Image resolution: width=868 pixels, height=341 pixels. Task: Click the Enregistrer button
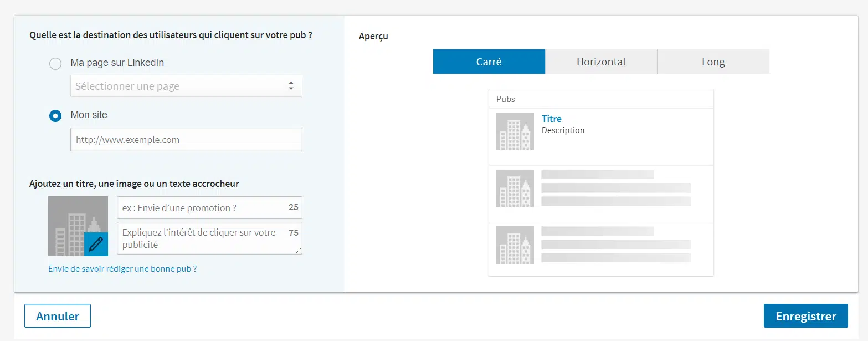click(x=805, y=316)
